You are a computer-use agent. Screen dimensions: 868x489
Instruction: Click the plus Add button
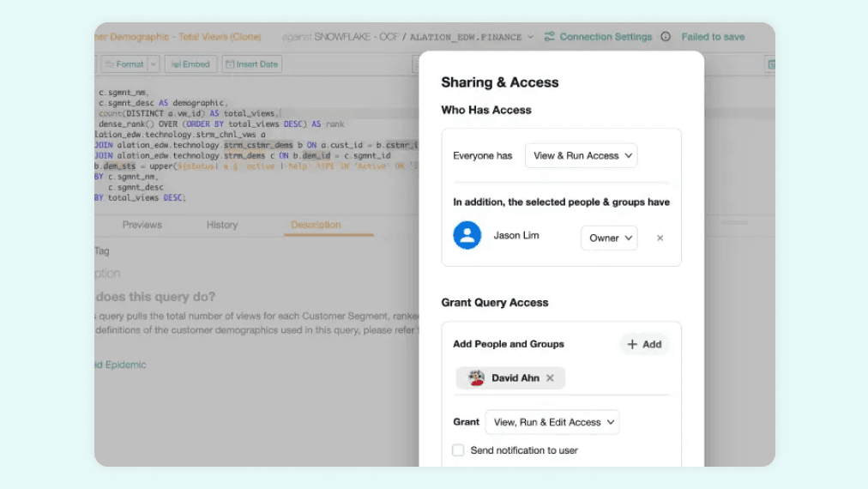pyautogui.click(x=644, y=344)
